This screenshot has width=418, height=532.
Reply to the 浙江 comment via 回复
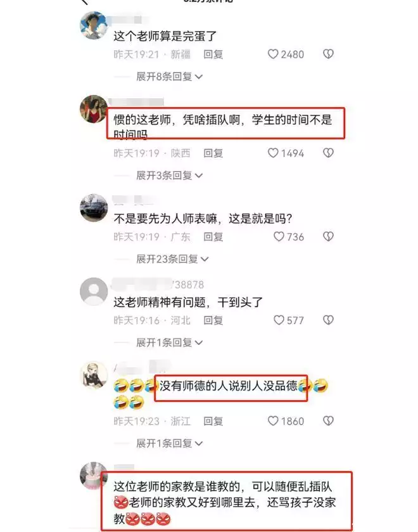point(213,421)
